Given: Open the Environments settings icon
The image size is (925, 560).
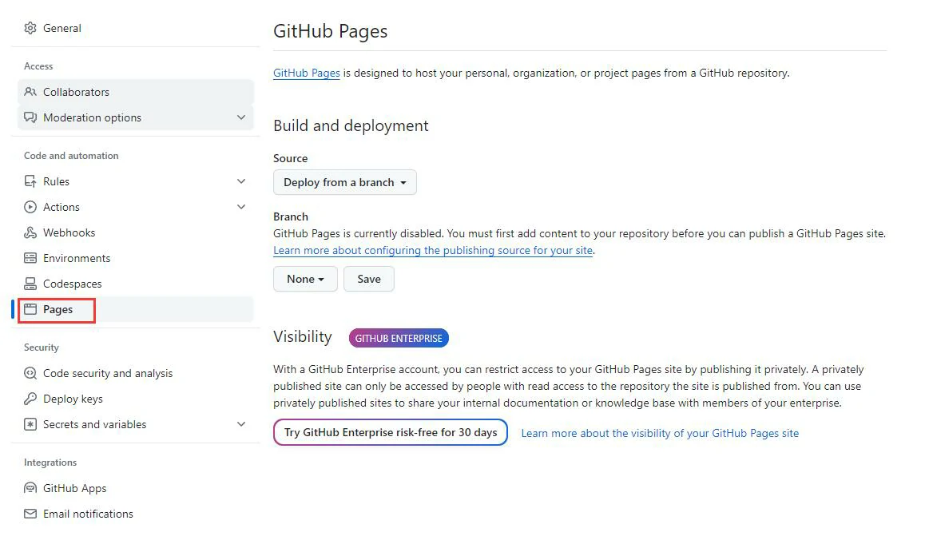Looking at the screenshot, I should click(x=30, y=258).
